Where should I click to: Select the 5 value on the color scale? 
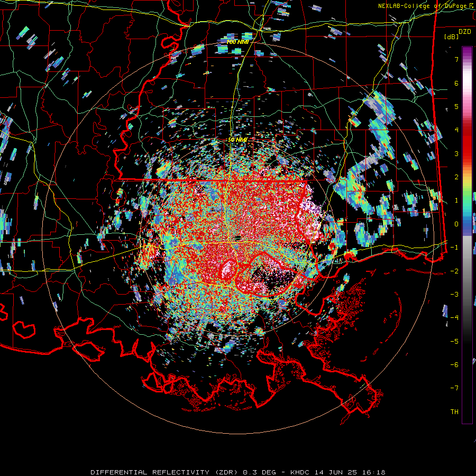(x=456, y=106)
